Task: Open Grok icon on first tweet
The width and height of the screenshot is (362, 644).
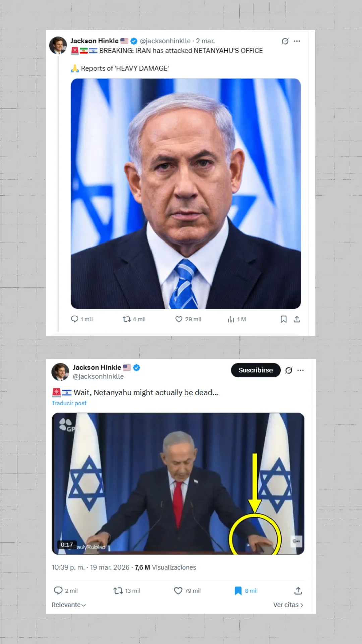Action: (x=285, y=41)
